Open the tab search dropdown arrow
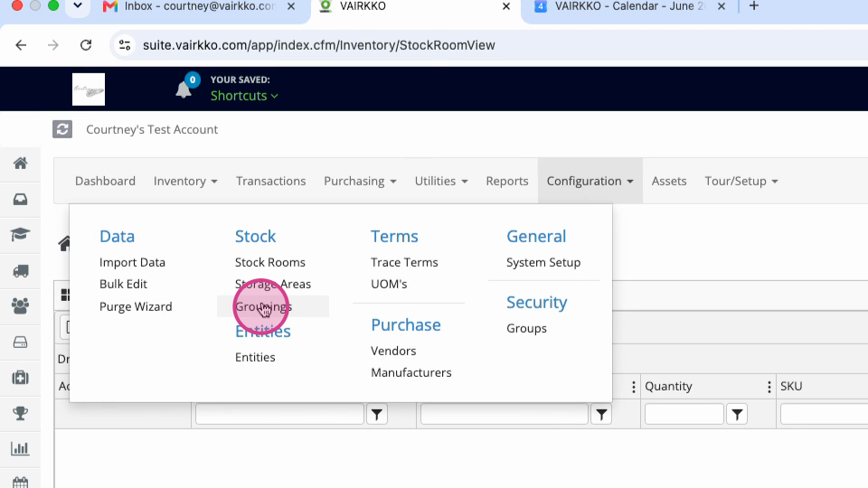 (x=78, y=6)
